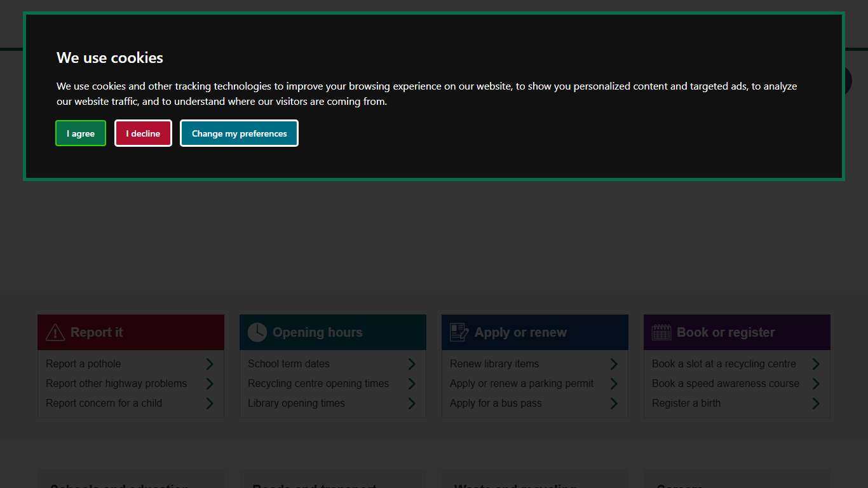Image resolution: width=868 pixels, height=488 pixels.
Task: Click the chevron beside Report a pothole
Action: point(209,363)
